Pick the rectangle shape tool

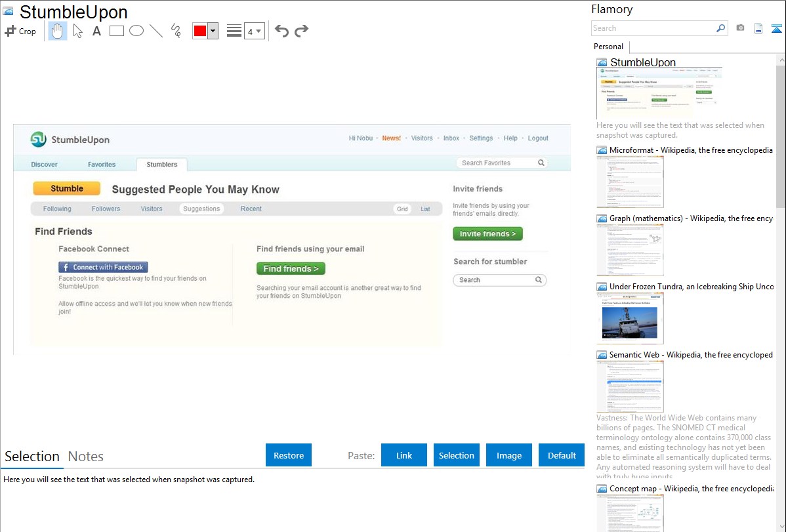tap(116, 31)
